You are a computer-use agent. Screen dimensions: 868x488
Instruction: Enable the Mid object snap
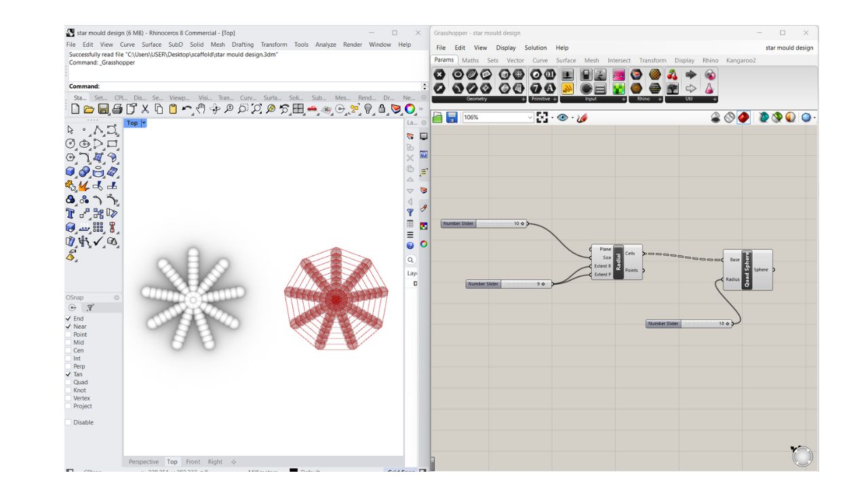68,343
